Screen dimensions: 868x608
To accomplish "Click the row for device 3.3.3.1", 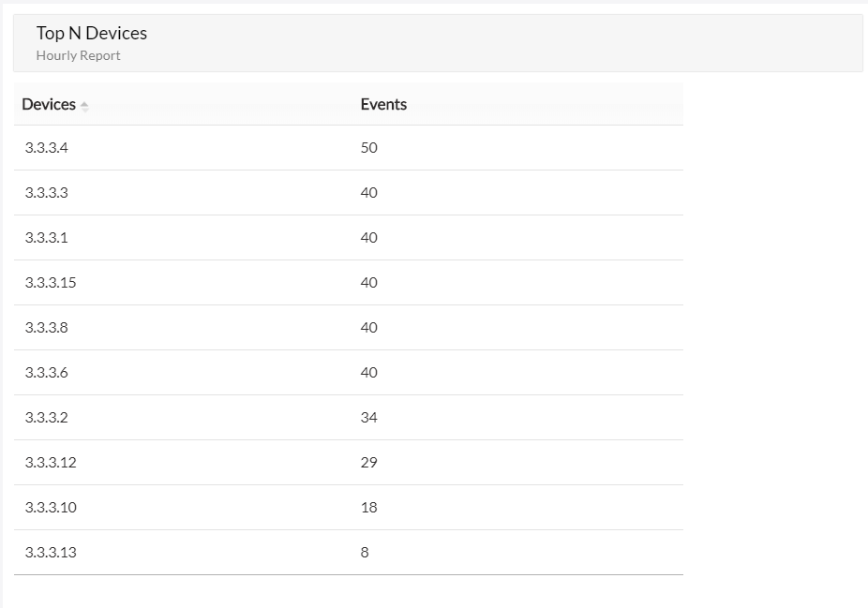I will pos(45,237).
